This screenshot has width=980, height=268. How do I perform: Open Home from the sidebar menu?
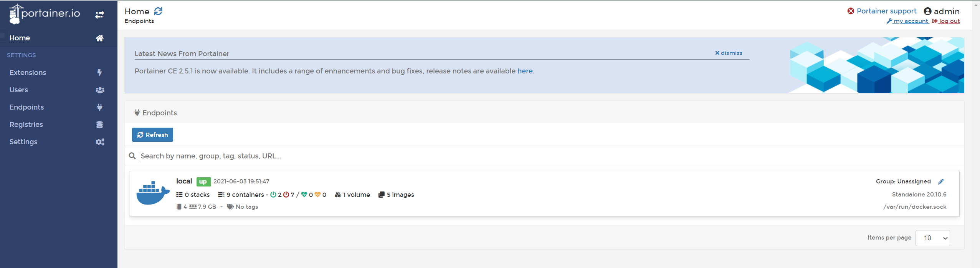pyautogui.click(x=20, y=38)
